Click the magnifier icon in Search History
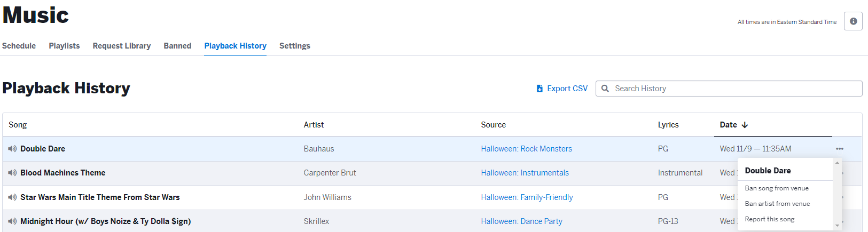Screen dimensions: 868x232 tap(605, 89)
